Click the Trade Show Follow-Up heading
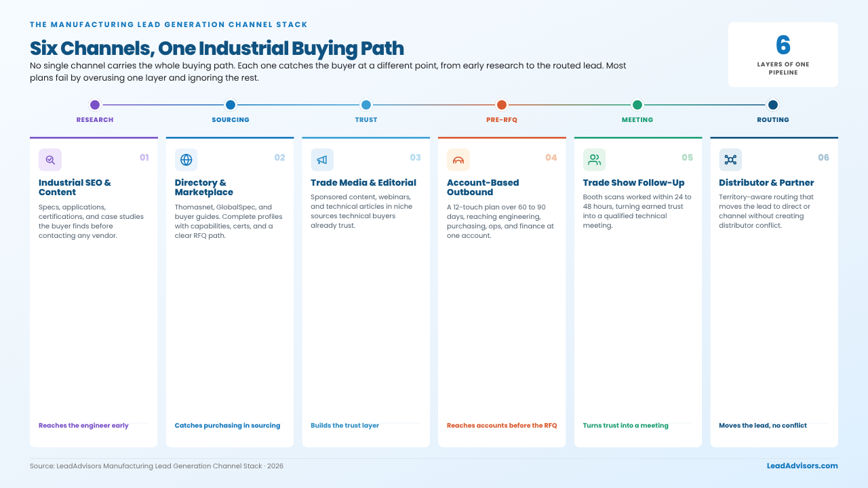This screenshot has width=868, height=488. pos(634,182)
